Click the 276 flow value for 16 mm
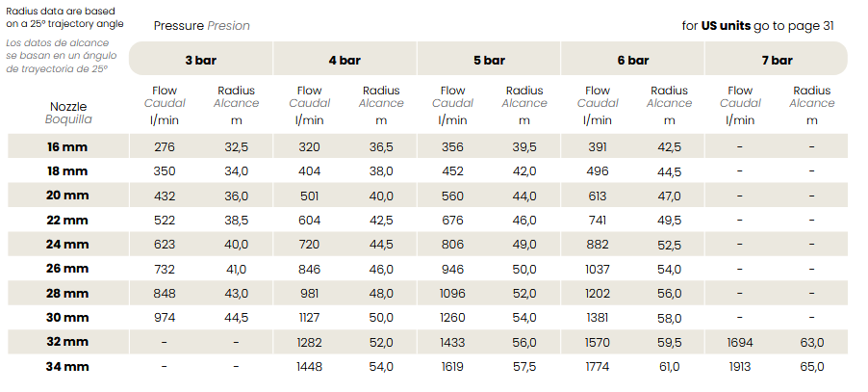 pyautogui.click(x=165, y=146)
